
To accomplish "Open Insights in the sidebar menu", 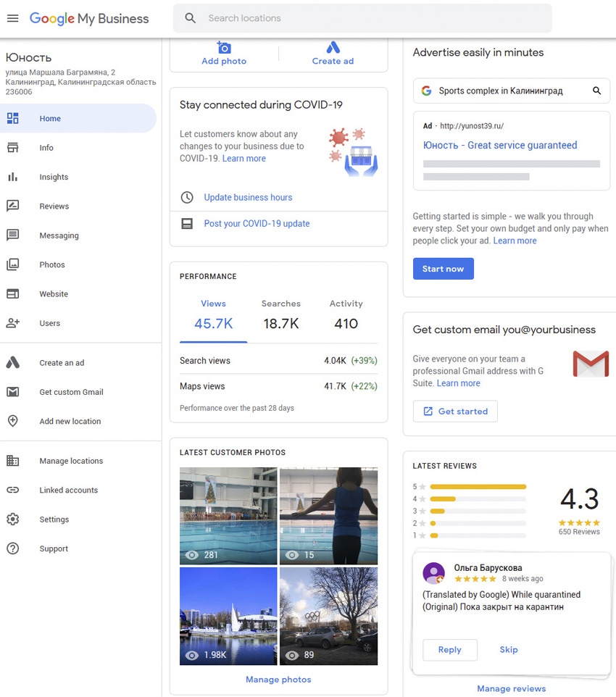I will coord(78,177).
